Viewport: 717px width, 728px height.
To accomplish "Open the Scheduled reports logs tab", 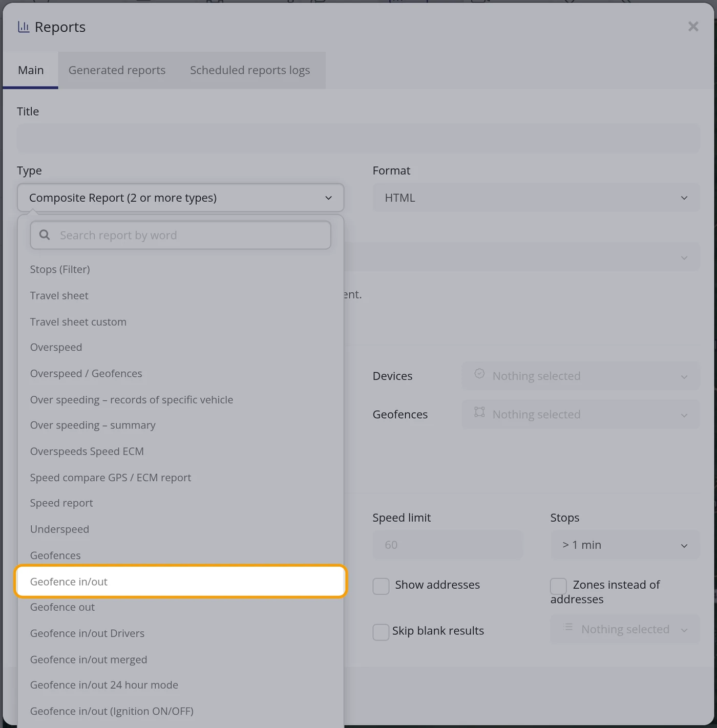I will (250, 70).
